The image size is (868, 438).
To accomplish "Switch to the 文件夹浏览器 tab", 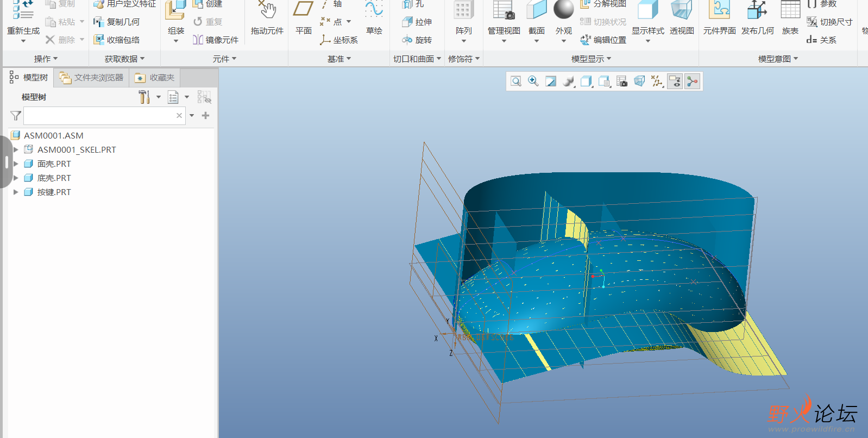I will [x=92, y=78].
